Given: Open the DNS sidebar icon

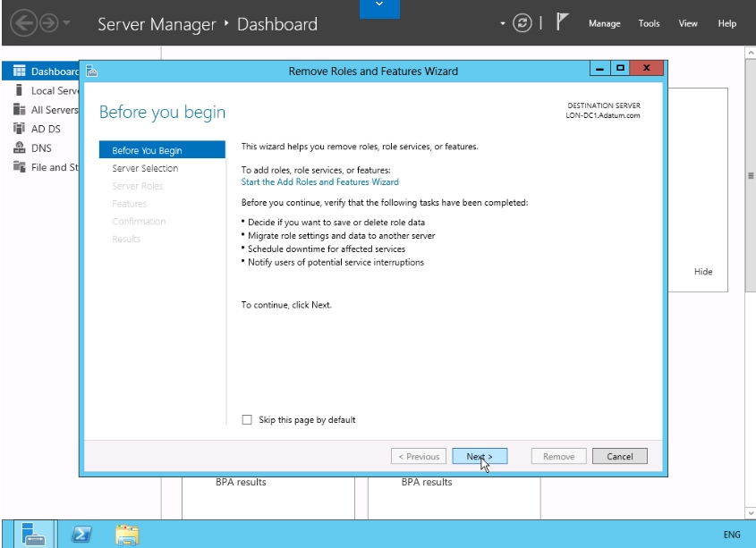Looking at the screenshot, I should tap(20, 148).
